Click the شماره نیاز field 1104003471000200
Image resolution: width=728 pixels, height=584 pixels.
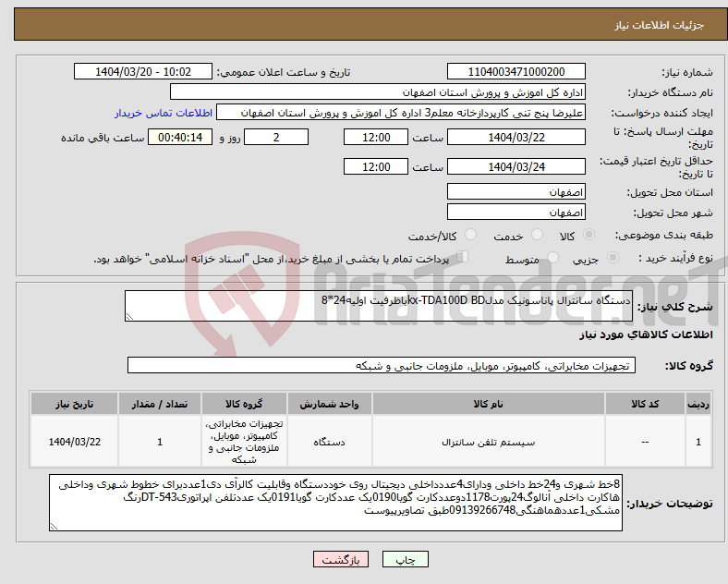[516, 71]
